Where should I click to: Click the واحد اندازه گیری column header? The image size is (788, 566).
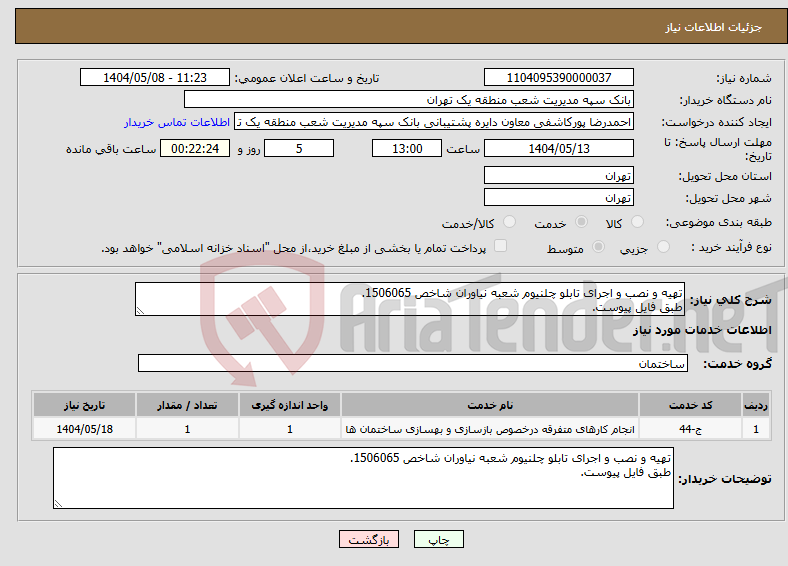coord(289,405)
